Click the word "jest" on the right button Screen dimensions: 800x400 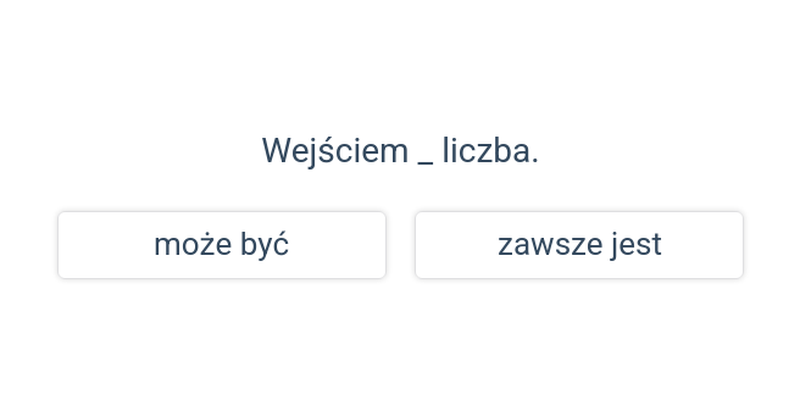(638, 245)
